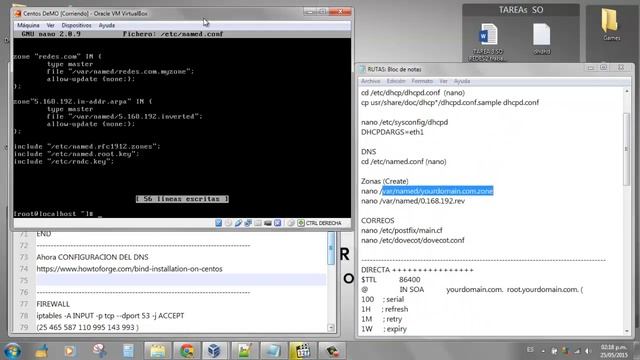Open Edición menu in Bloc de notas

click(x=396, y=81)
